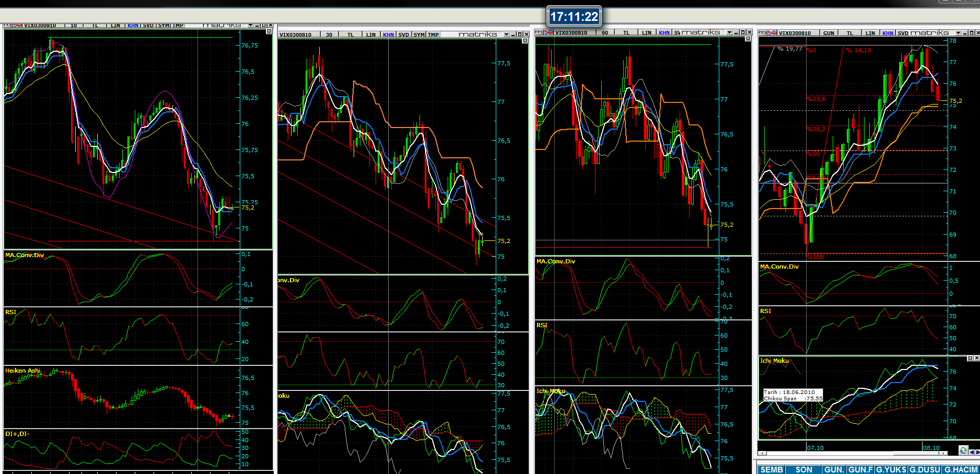Select the SON column header

click(803, 469)
